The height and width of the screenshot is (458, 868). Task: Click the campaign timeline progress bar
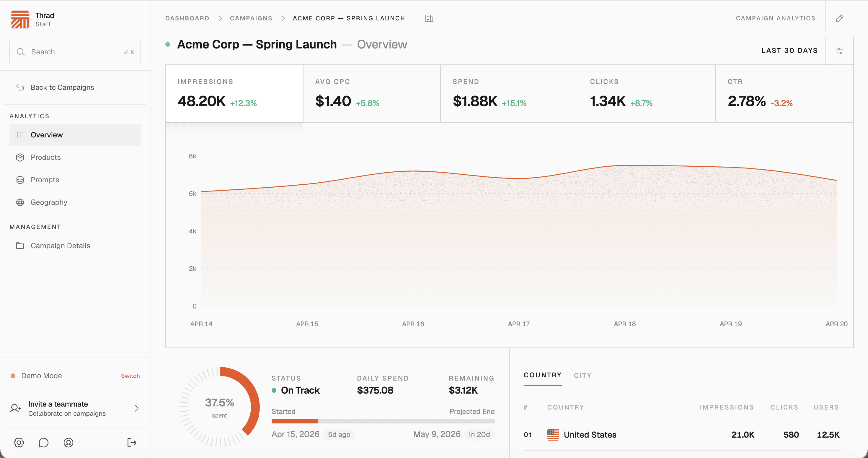pyautogui.click(x=383, y=421)
